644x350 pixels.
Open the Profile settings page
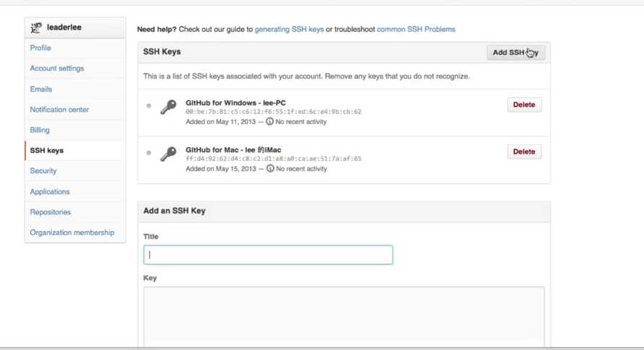(40, 48)
